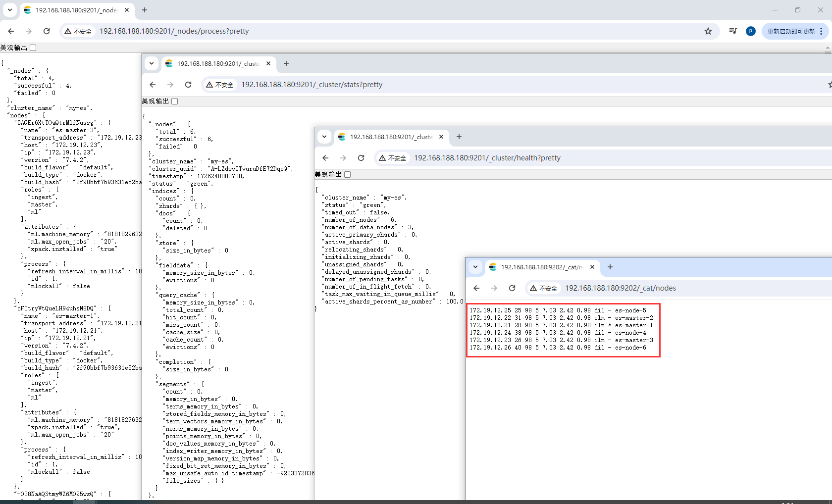Go forward in the _cat/nodes window

[494, 288]
